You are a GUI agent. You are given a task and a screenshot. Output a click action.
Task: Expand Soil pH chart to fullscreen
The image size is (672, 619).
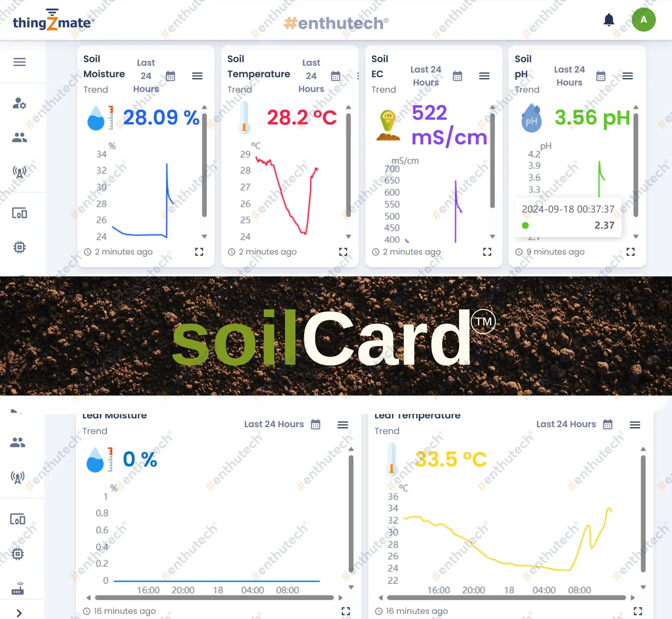[630, 252]
